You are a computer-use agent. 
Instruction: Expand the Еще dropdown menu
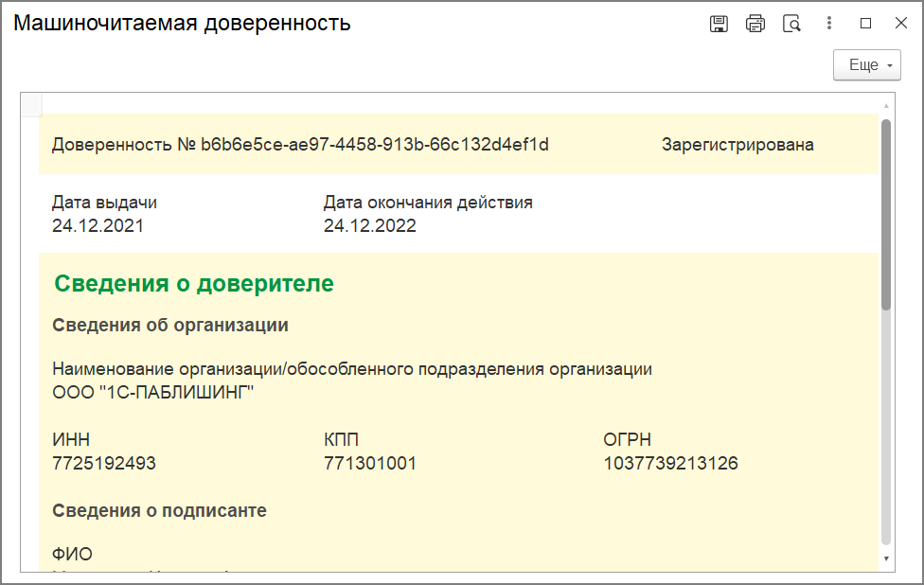click(x=866, y=65)
